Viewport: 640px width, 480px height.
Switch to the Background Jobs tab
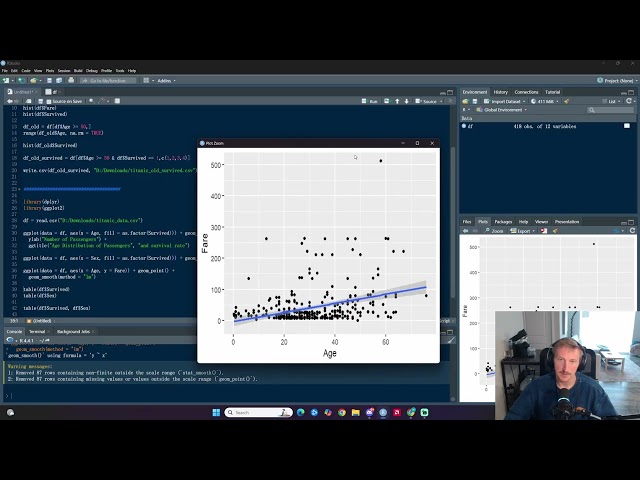point(73,331)
